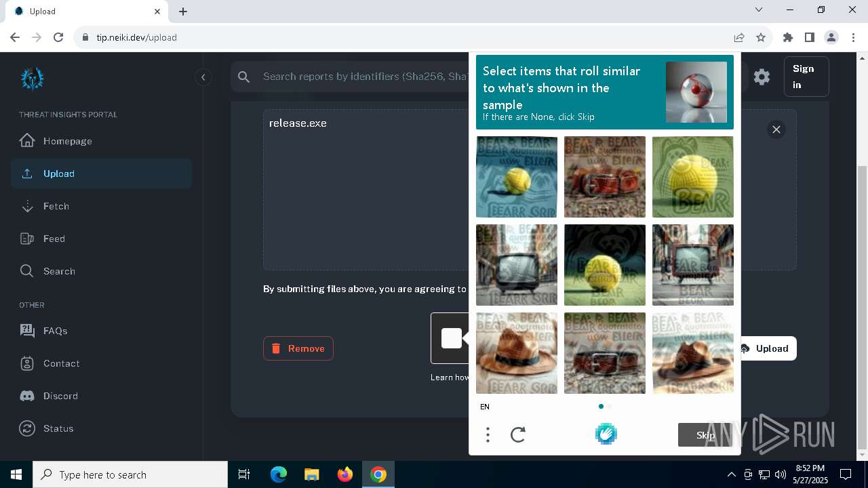Open Chrome profile avatar

[x=831, y=37]
